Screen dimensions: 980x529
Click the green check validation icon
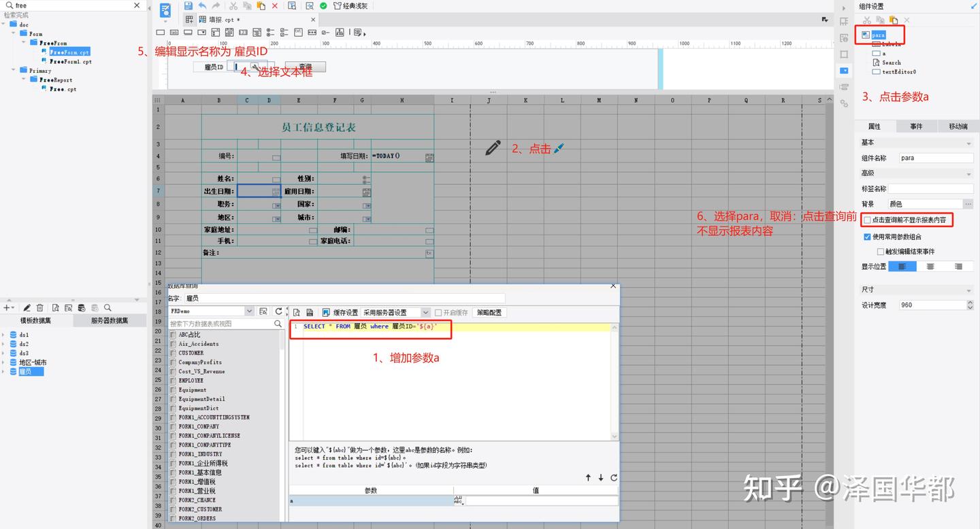click(323, 5)
